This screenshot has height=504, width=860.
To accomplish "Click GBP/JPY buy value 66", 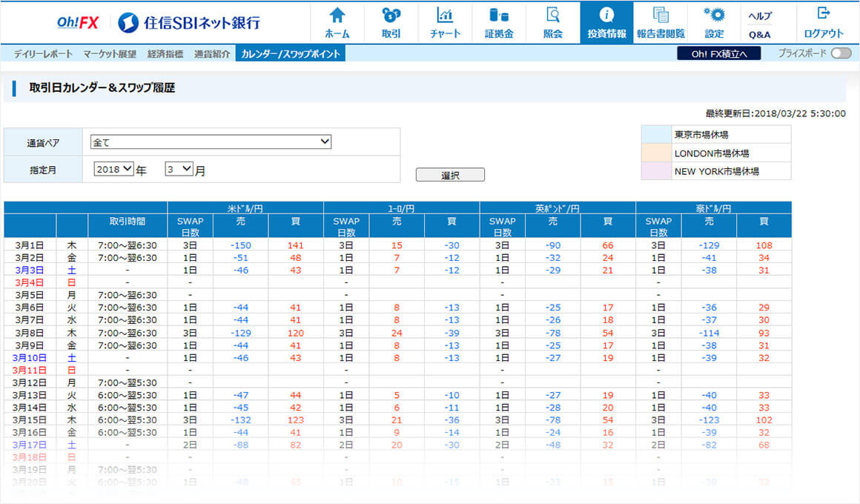I will coord(608,245).
